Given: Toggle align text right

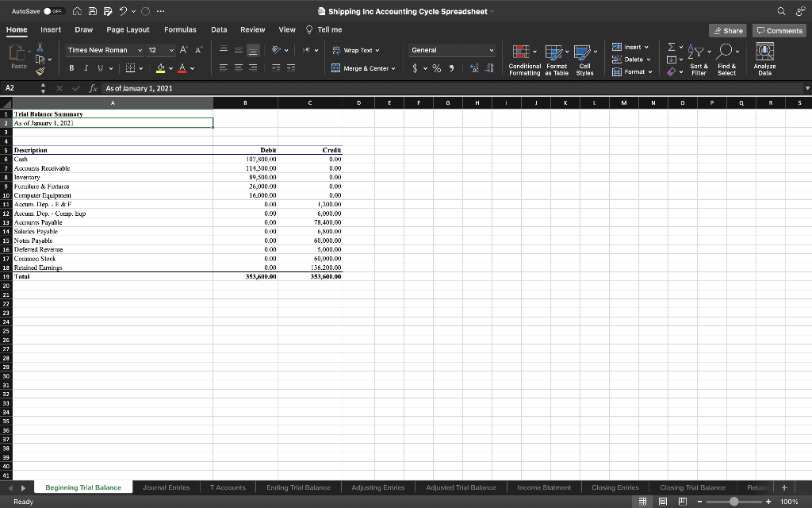Looking at the screenshot, I should [253, 68].
